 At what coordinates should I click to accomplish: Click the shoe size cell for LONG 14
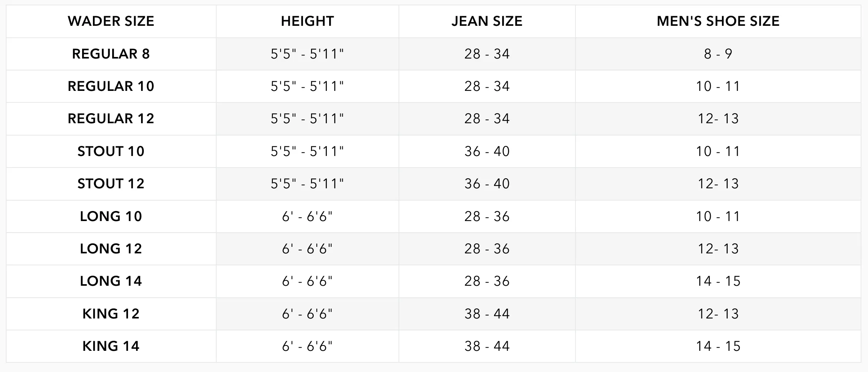point(718,281)
